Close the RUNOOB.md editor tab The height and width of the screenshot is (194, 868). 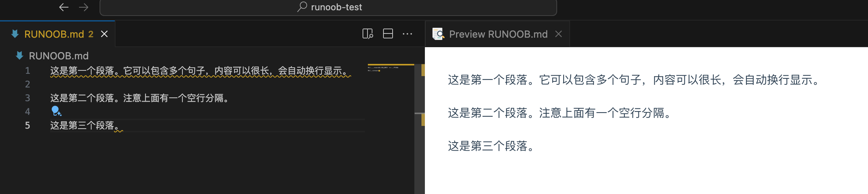pos(104,34)
